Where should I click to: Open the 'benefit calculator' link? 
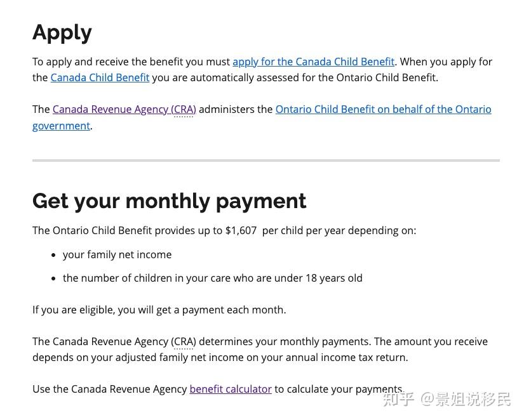coord(230,389)
